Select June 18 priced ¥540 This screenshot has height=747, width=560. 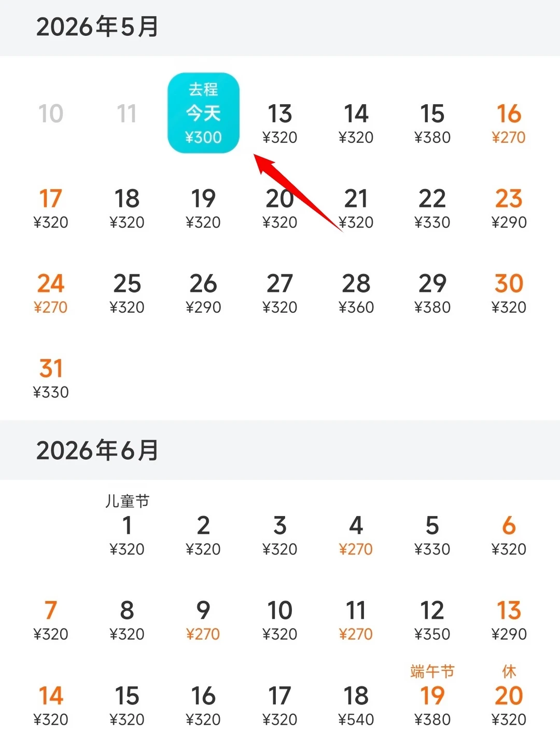(x=356, y=706)
